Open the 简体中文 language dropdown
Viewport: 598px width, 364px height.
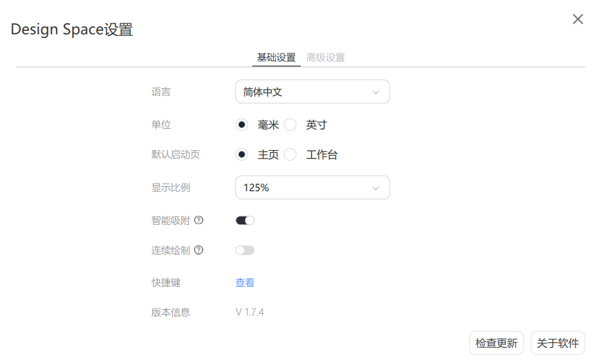pos(312,92)
